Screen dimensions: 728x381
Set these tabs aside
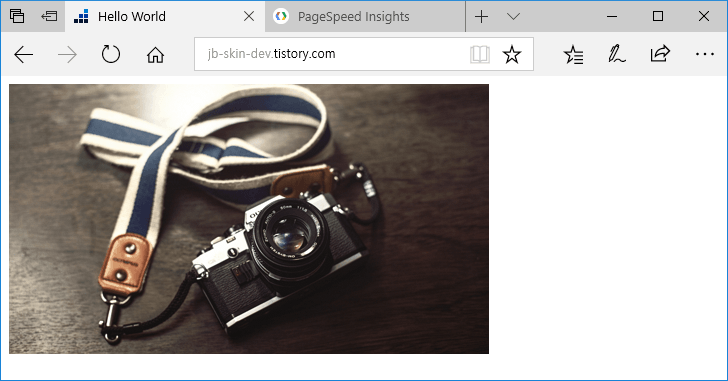(x=49, y=16)
